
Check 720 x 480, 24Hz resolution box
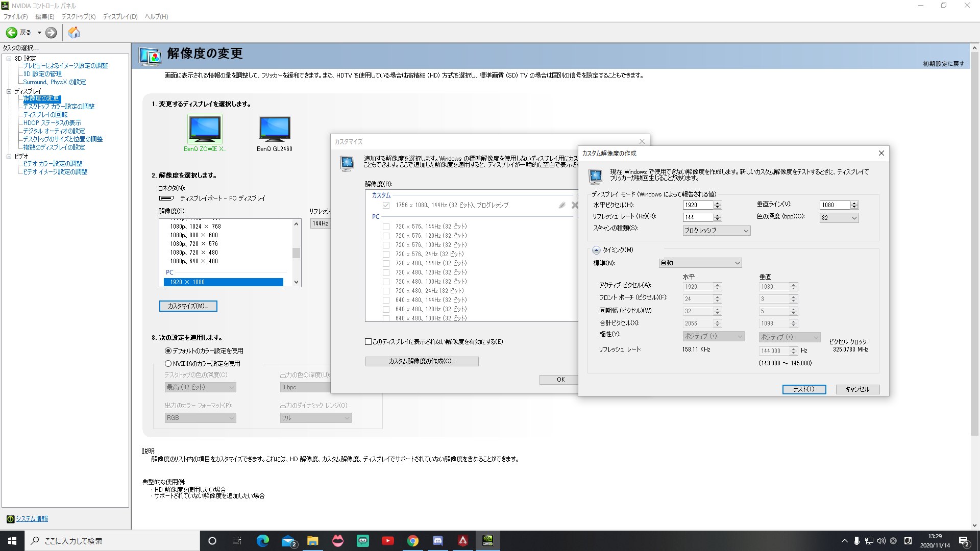click(x=386, y=291)
